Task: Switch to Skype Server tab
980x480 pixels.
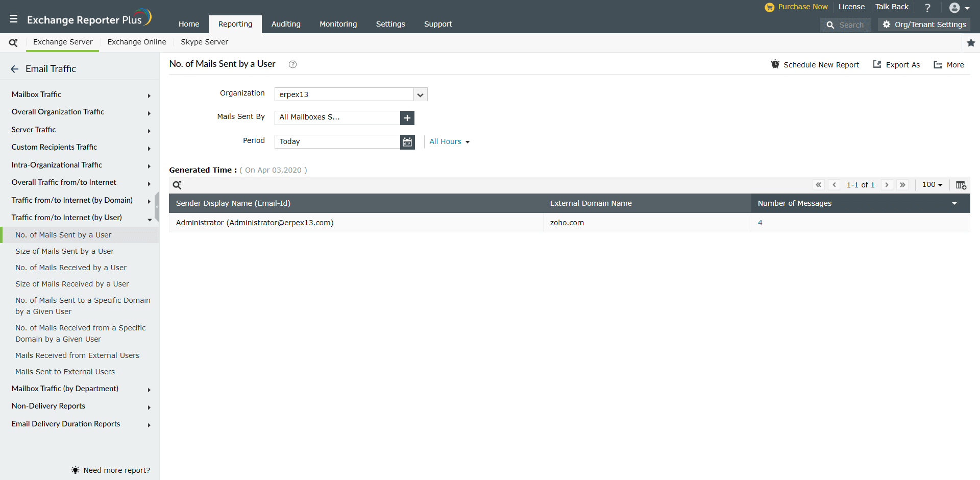Action: coord(204,42)
